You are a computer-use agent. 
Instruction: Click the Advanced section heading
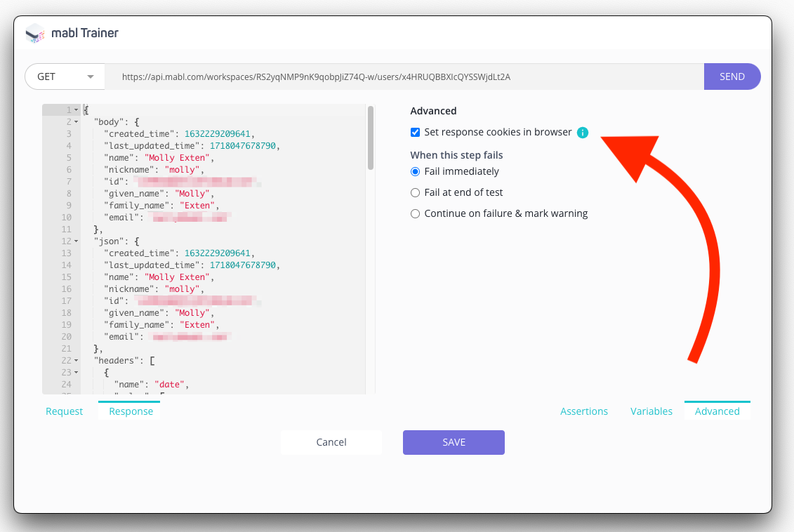(433, 111)
